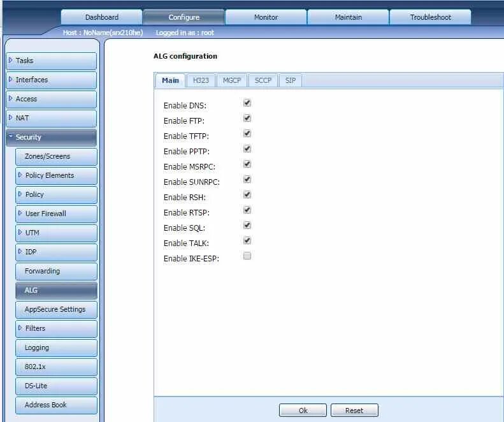Click the ALG configuration heading
Viewport: 504px width, 422px height.
point(185,56)
